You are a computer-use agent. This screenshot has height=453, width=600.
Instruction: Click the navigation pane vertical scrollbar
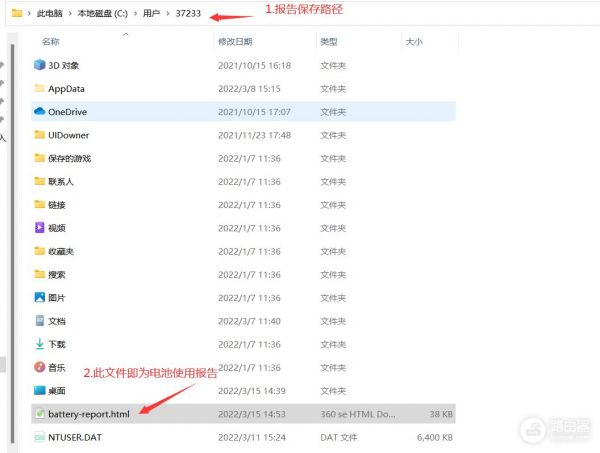click(x=13, y=243)
